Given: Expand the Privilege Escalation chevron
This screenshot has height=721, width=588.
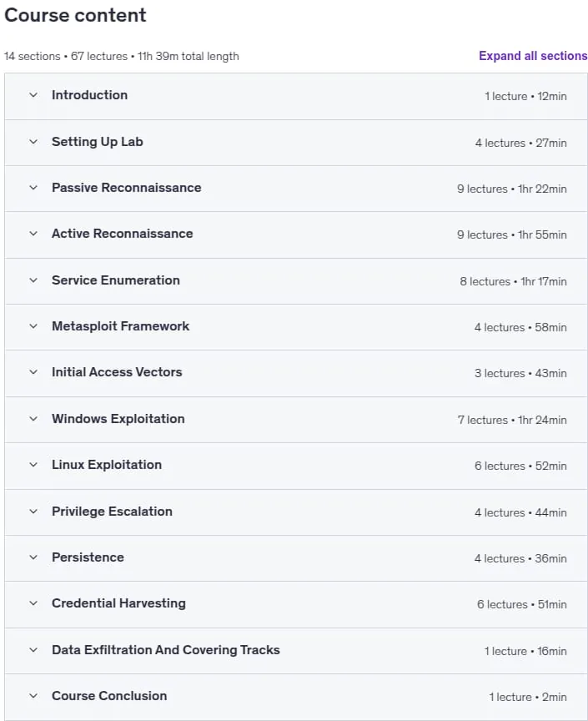Looking at the screenshot, I should (x=33, y=512).
